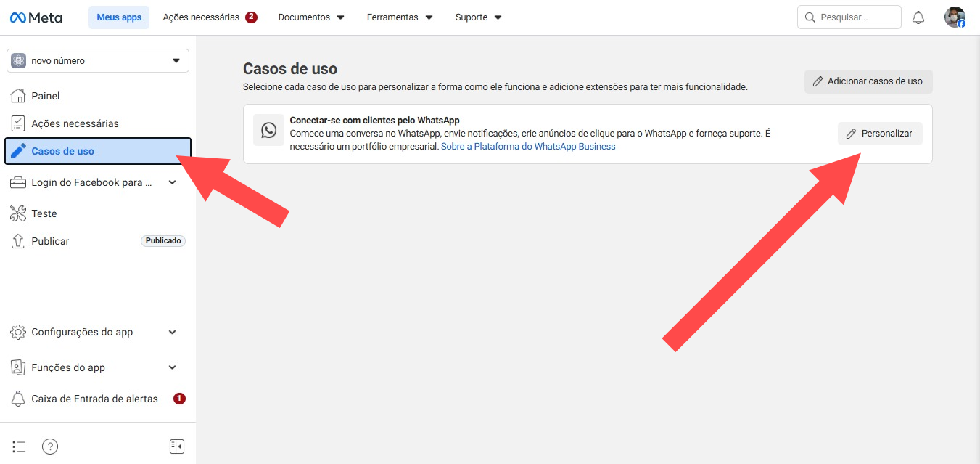Click the checklist icon for Ações necessárias
980x464 pixels.
click(18, 123)
